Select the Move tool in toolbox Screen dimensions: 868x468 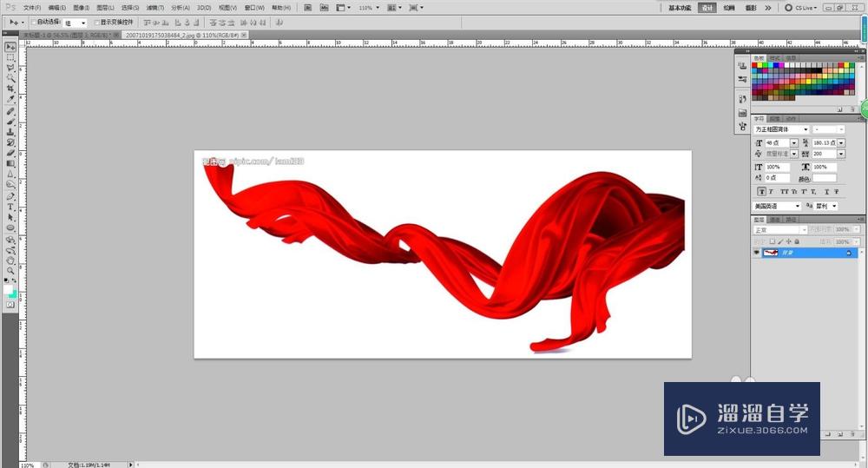(x=10, y=46)
